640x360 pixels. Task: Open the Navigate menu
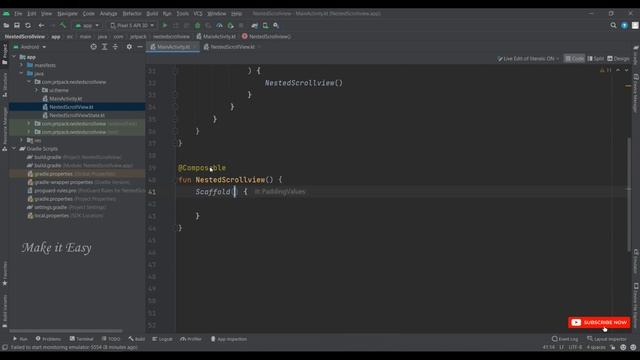(x=67, y=13)
